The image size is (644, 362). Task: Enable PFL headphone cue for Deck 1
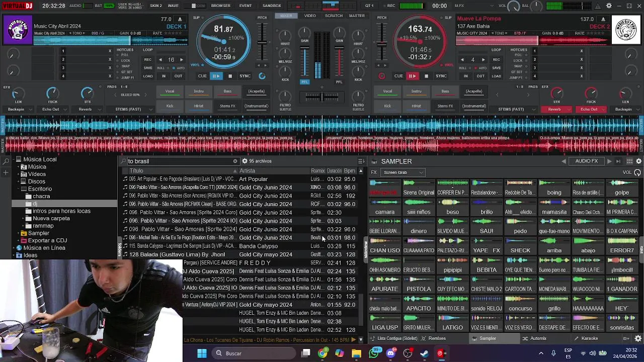click(x=304, y=81)
